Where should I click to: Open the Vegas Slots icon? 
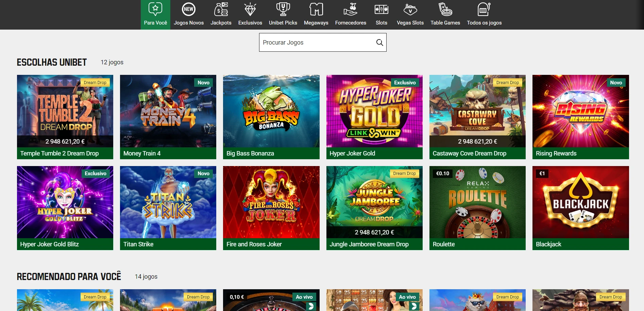(410, 9)
